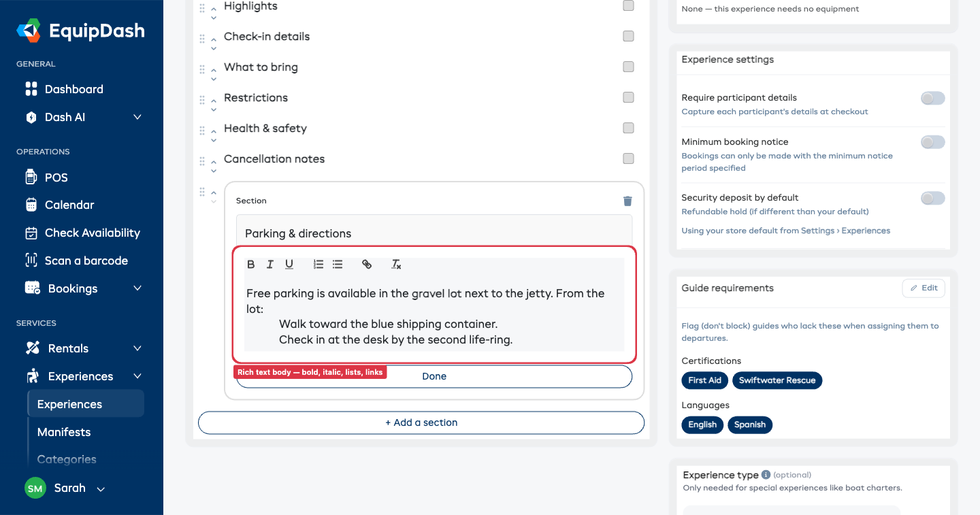Viewport: 980px width, 515px height.
Task: Insert a numbered list
Action: point(318,265)
